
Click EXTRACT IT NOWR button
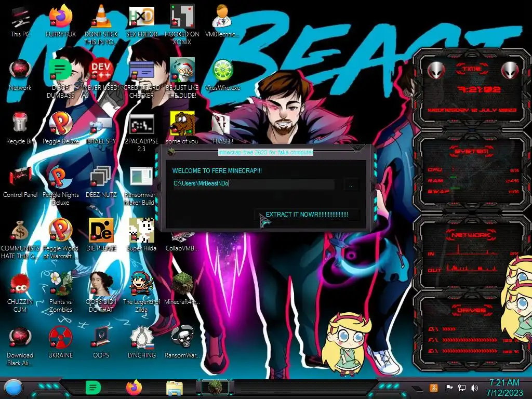(307, 215)
